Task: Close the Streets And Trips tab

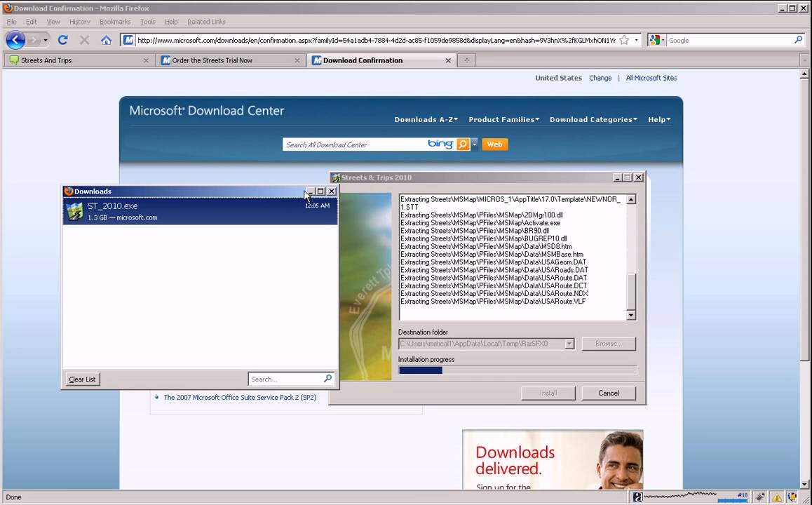Action: coord(146,60)
